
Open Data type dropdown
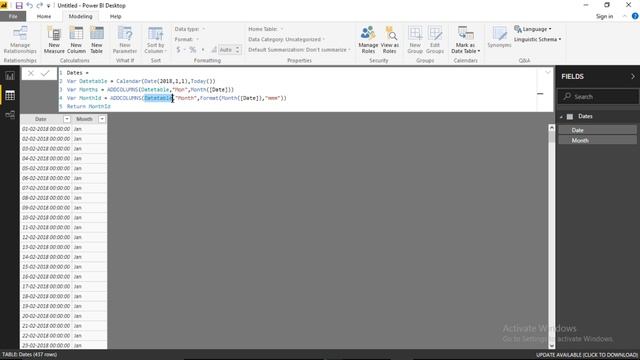click(190, 29)
